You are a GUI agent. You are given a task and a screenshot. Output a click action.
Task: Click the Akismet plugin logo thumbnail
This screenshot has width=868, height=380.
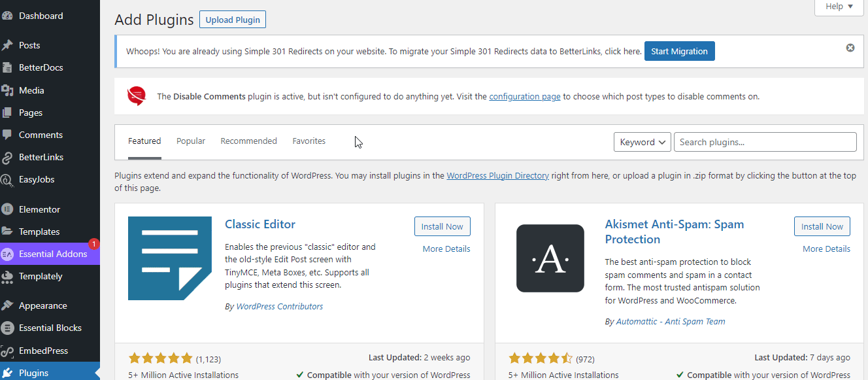click(x=550, y=258)
